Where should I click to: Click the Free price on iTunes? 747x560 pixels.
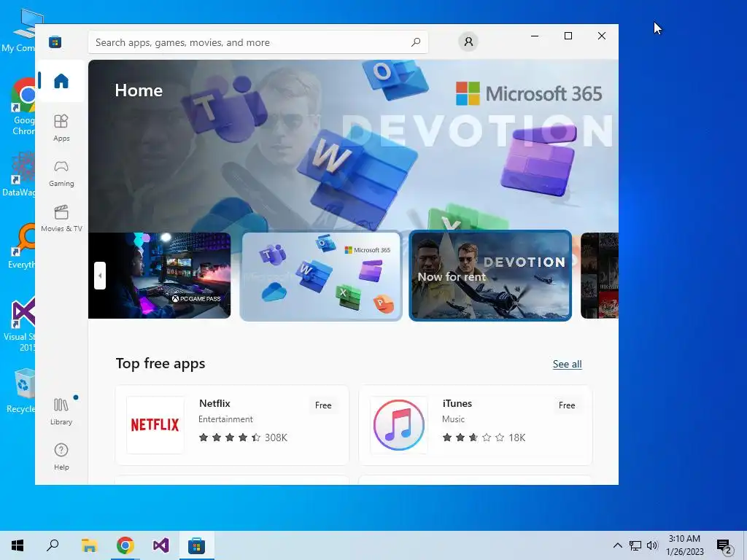(x=566, y=405)
